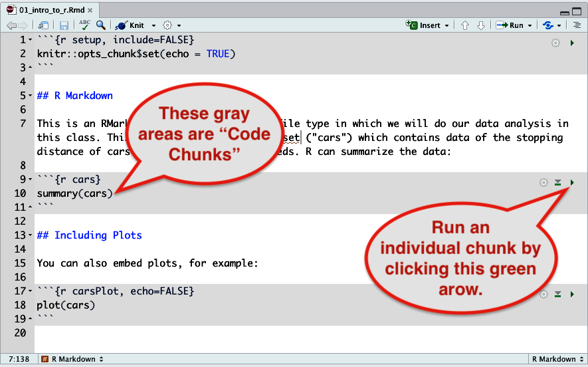
Task: Jump to previous chunk with up arrow
Action: coord(465,25)
